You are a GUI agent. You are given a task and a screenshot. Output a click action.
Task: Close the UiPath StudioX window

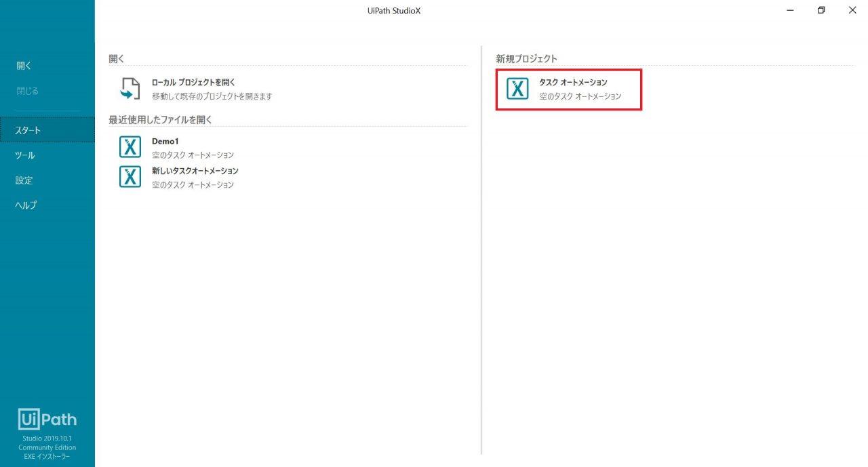[852, 10]
